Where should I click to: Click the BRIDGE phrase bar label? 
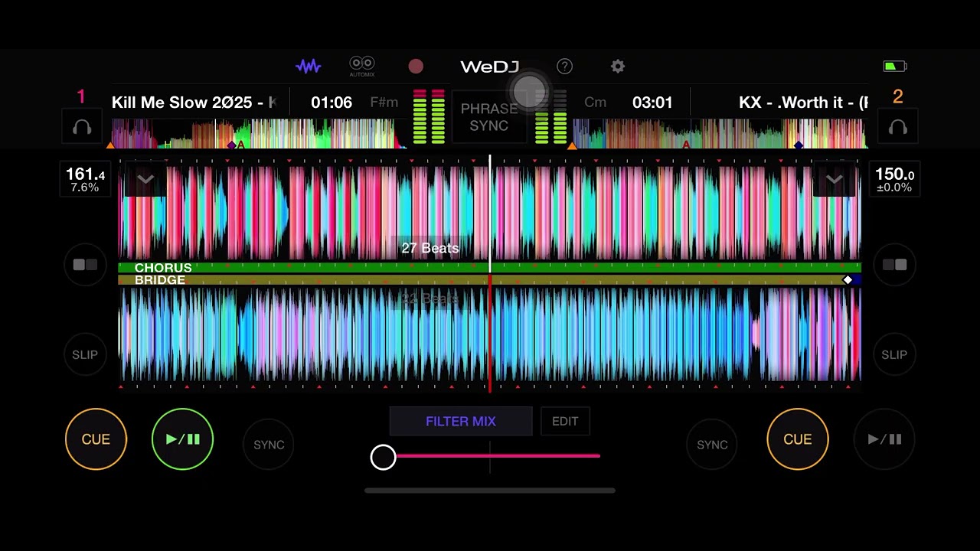160,280
